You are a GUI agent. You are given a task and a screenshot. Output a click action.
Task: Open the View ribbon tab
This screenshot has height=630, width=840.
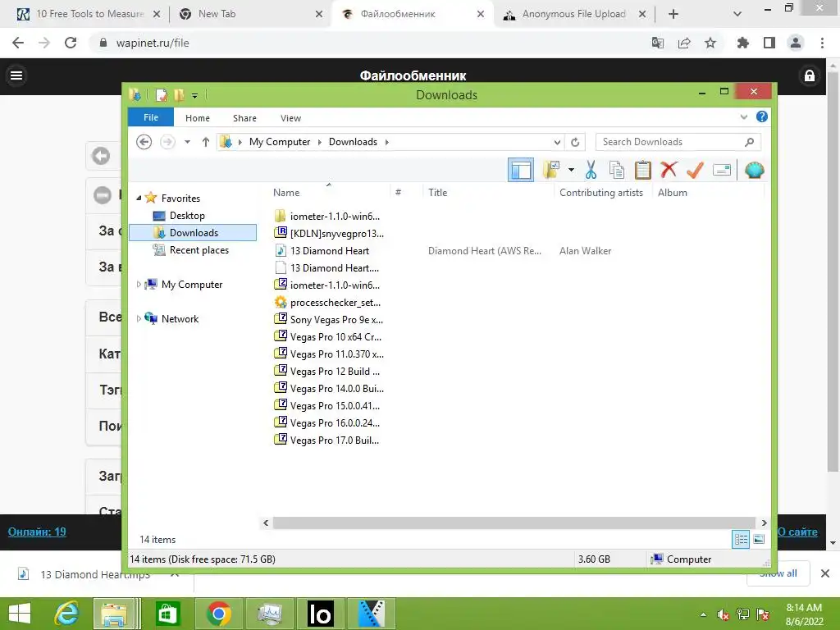tap(291, 118)
